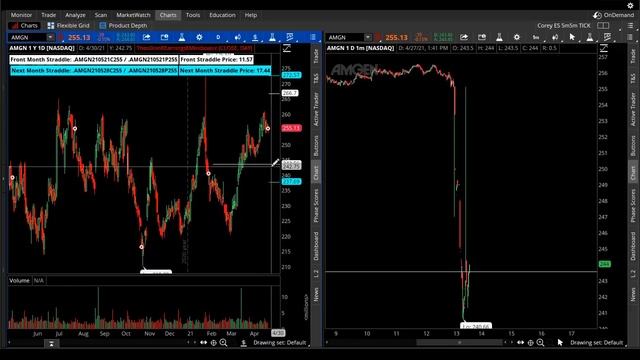Open left chart Style menu icon
Image resolution: width=640 pixels, height=360 pixels.
pyautogui.click(x=237, y=37)
